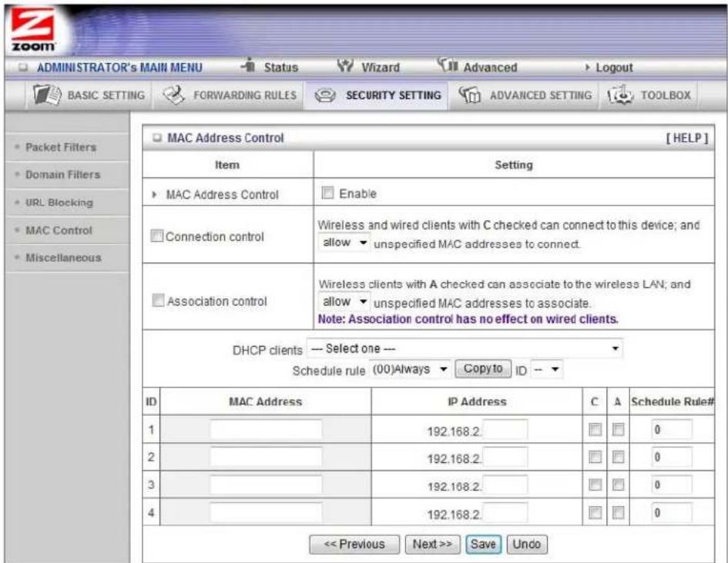
Task: Click the Logout link
Action: (614, 68)
